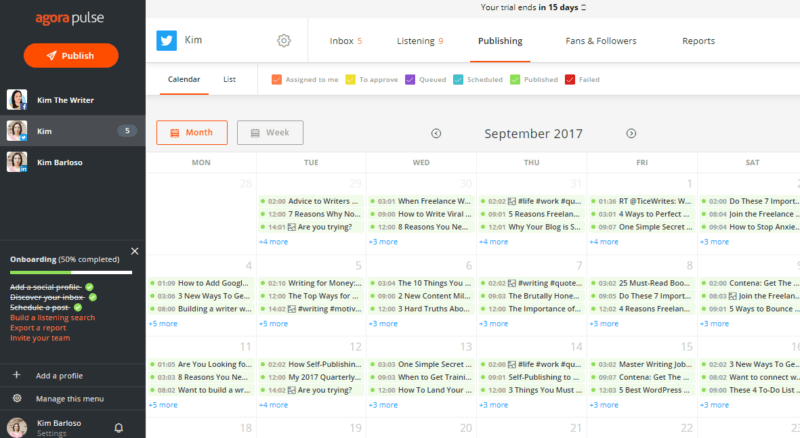Click Add a profile label
Image resolution: width=800 pixels, height=438 pixels.
point(59,376)
